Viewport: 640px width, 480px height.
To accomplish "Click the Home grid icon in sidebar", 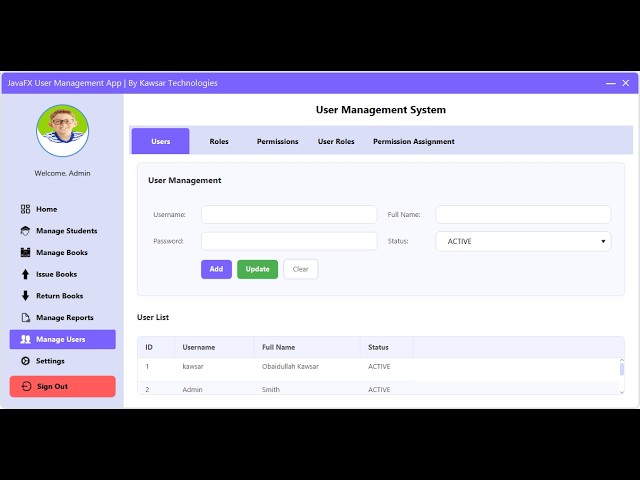I will pyautogui.click(x=25, y=209).
